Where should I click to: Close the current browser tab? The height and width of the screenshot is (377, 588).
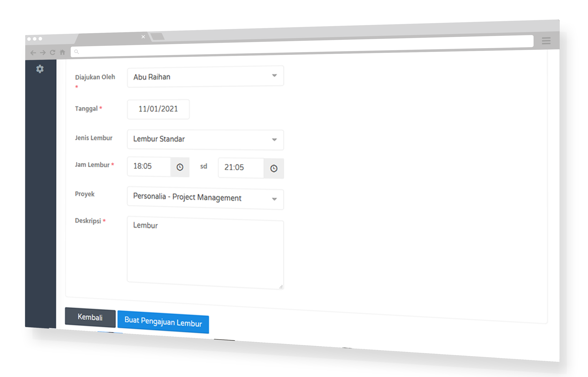click(x=143, y=37)
